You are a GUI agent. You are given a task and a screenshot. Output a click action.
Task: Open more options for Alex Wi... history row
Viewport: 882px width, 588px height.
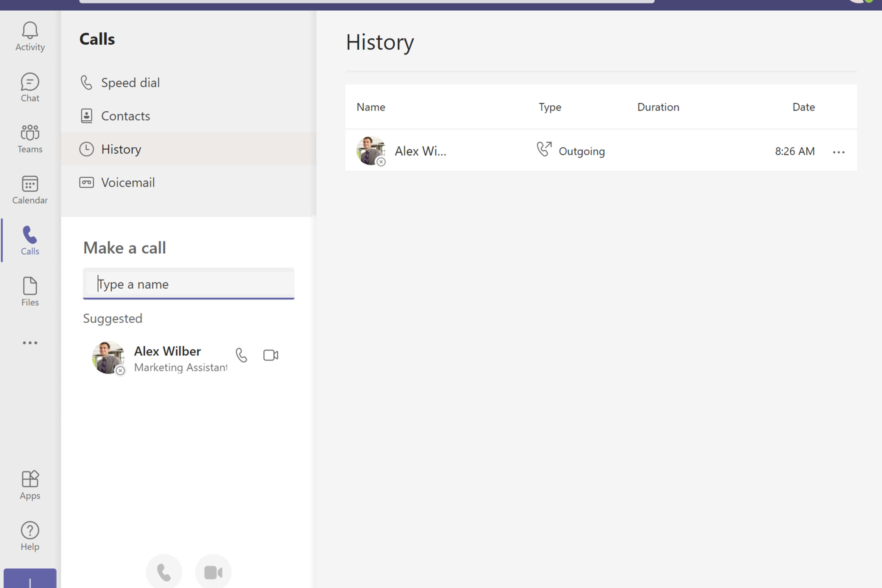[x=839, y=152]
